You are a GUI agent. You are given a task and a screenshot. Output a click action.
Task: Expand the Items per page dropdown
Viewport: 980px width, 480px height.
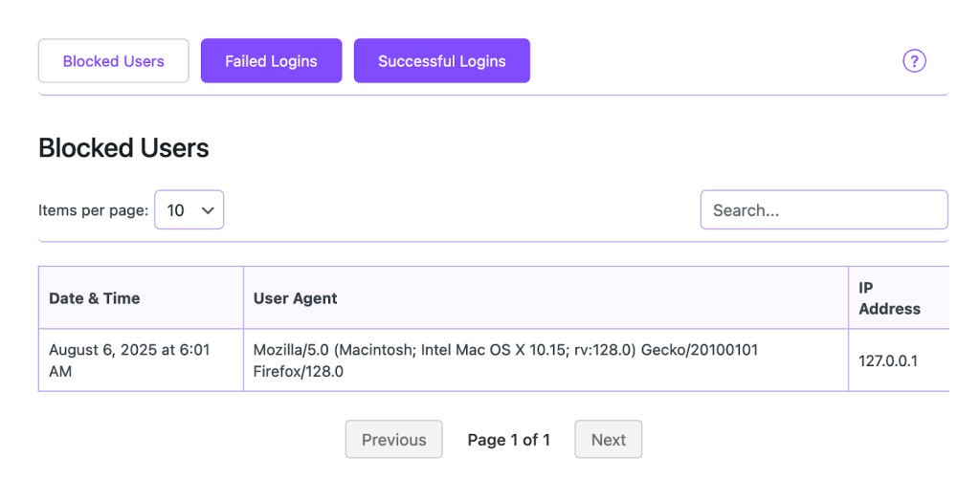(x=189, y=210)
